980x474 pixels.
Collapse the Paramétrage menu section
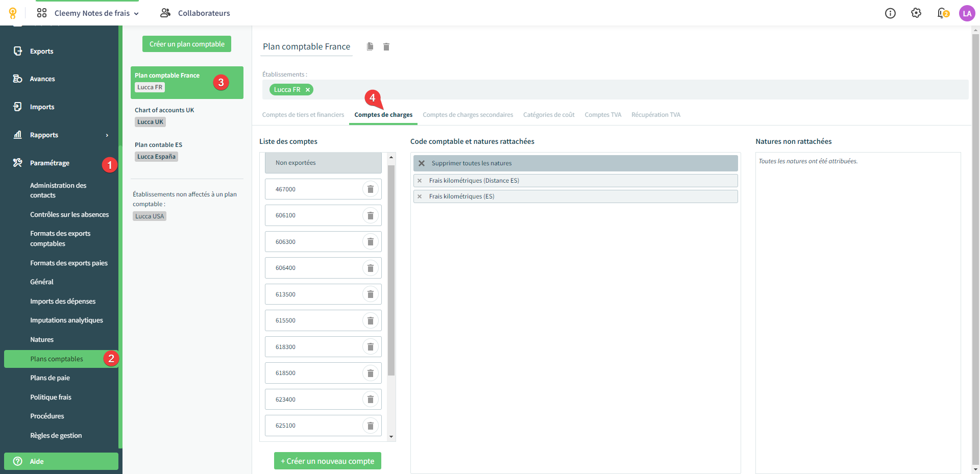point(50,163)
